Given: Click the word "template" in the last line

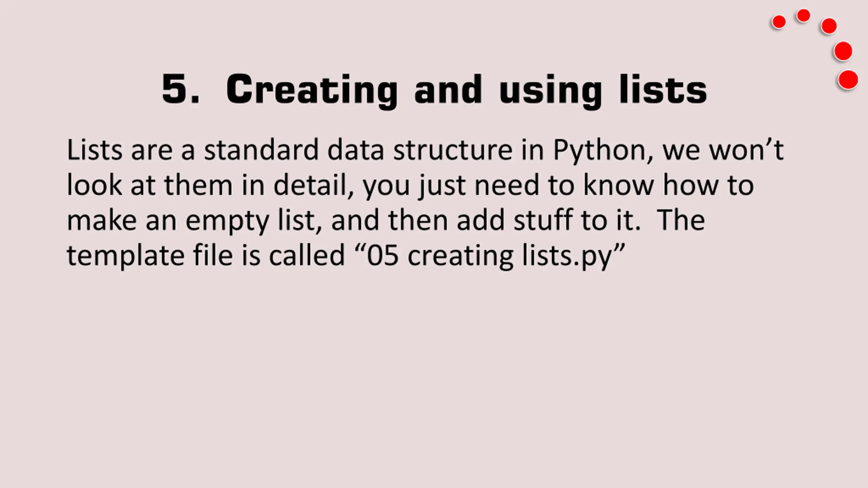Looking at the screenshot, I should (x=126, y=256).
